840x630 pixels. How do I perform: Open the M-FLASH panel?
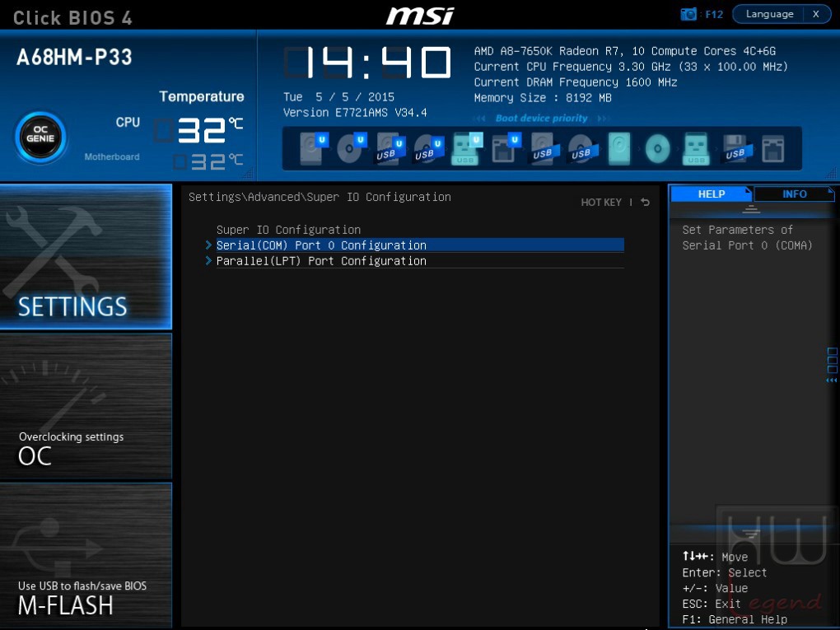point(86,555)
